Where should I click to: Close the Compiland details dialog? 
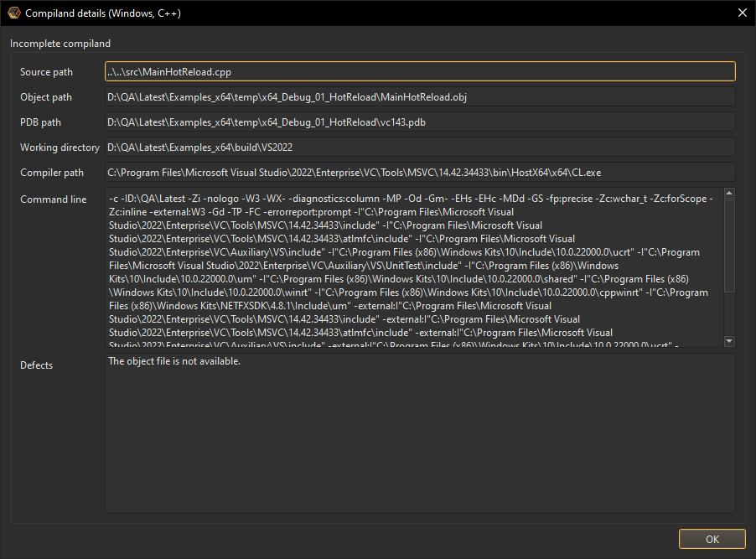coord(740,13)
